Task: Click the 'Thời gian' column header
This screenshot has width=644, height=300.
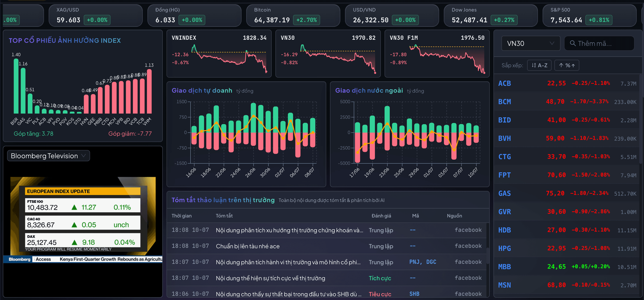Action: pos(182,216)
